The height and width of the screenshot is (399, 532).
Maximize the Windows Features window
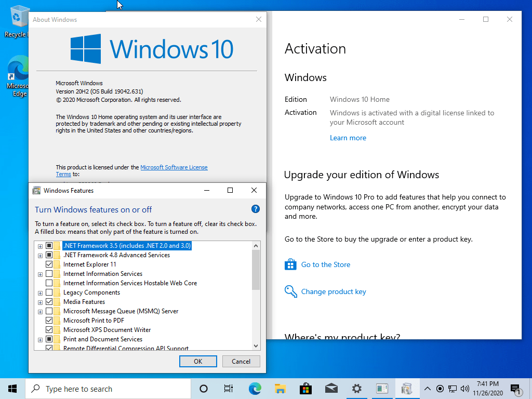230,190
